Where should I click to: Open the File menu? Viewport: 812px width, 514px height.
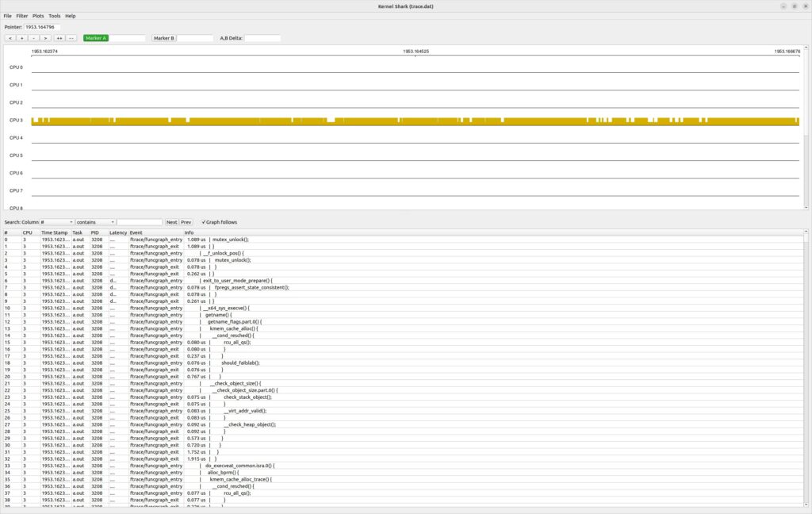pyautogui.click(x=7, y=16)
